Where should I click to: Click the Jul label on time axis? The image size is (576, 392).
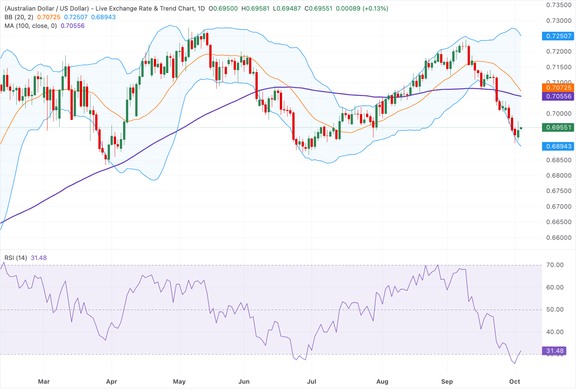click(312, 381)
